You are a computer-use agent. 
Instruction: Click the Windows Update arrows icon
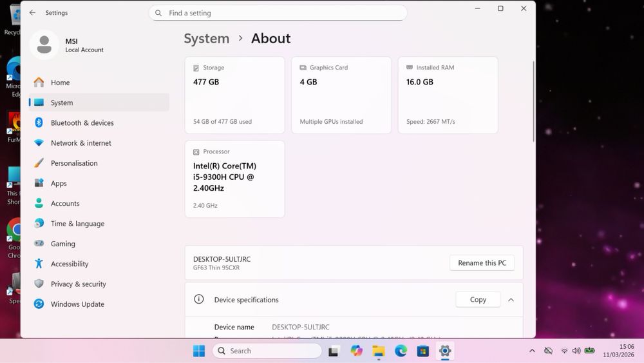click(x=39, y=304)
